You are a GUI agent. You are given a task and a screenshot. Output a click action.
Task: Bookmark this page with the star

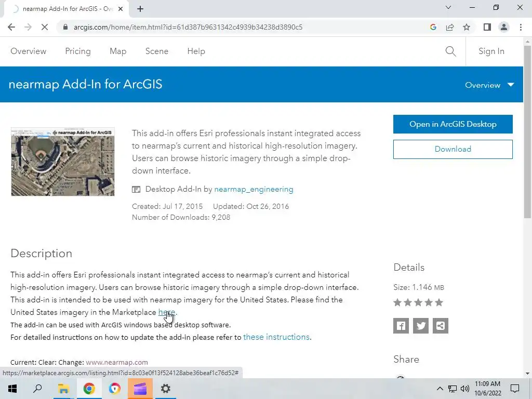pos(467,27)
